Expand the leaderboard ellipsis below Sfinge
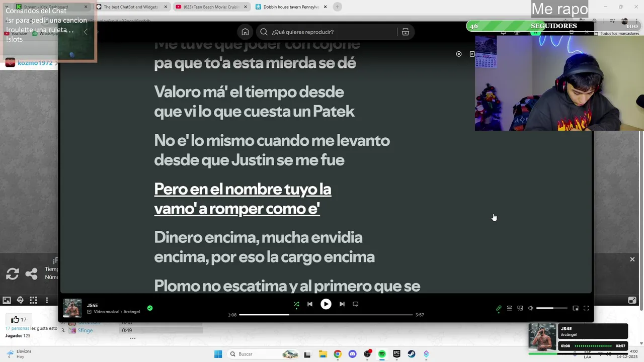The image size is (644, 362). tap(133, 338)
